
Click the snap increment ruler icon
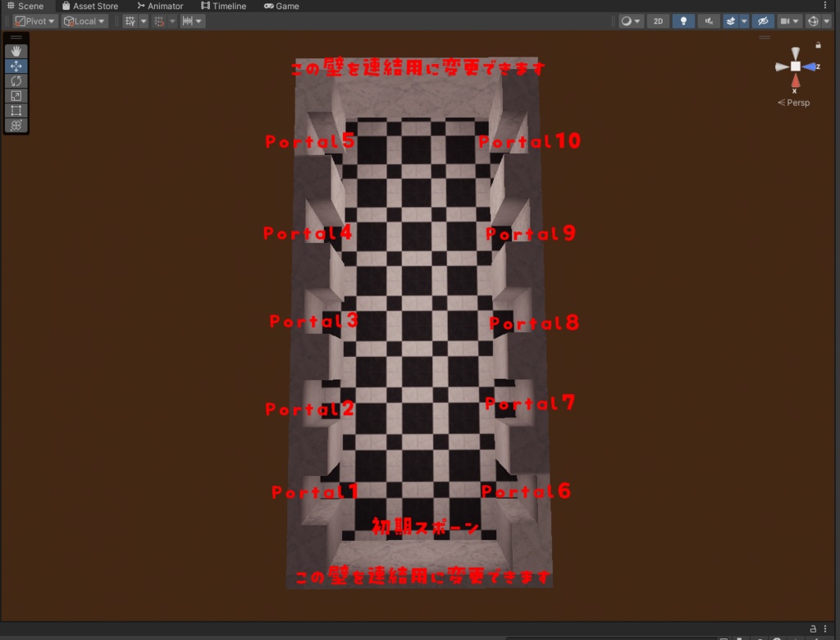click(x=189, y=21)
